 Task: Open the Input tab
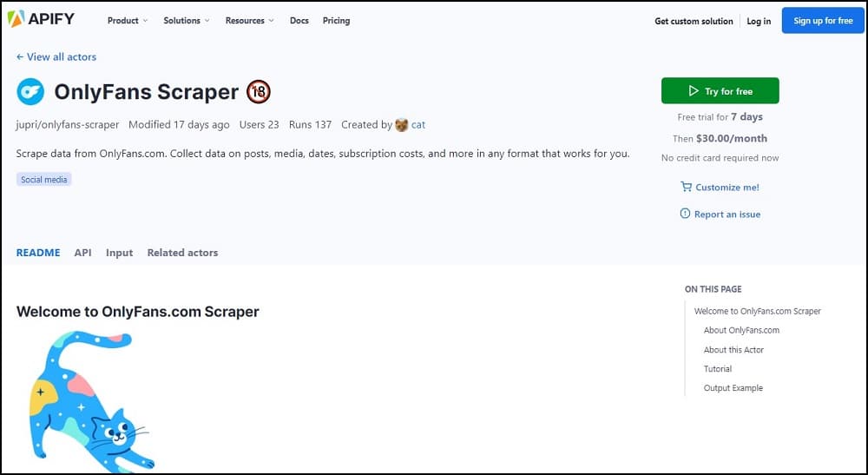(120, 253)
